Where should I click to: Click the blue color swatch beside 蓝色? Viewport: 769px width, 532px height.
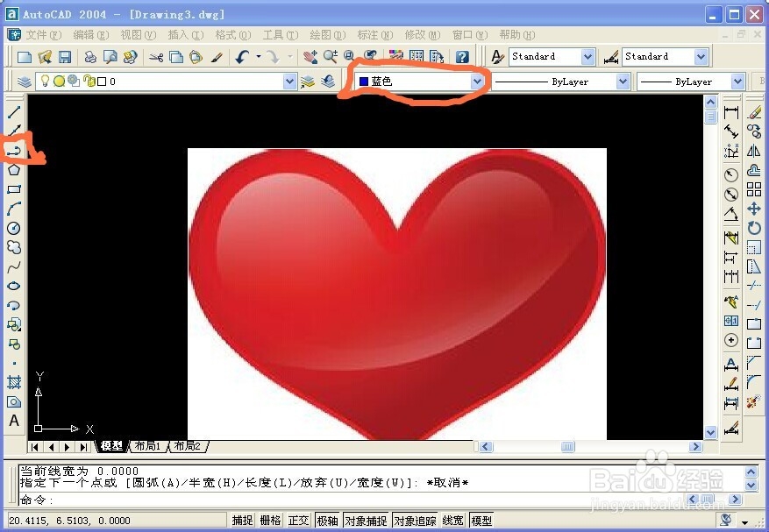(x=362, y=81)
